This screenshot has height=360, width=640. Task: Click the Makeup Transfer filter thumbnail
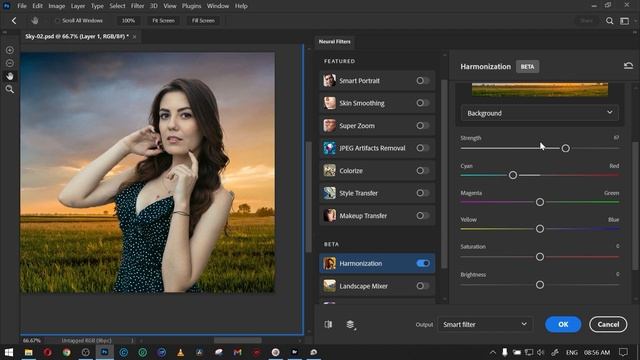(329, 216)
